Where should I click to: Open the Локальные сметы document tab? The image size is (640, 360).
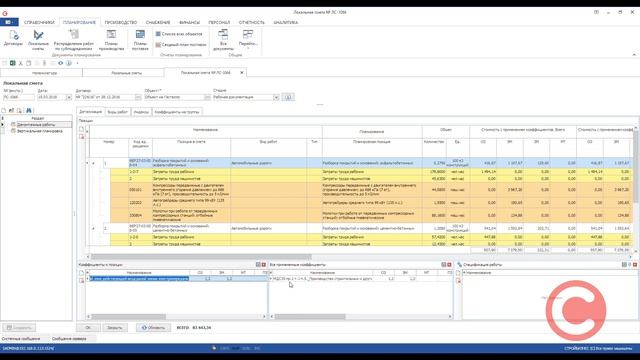tap(124, 73)
